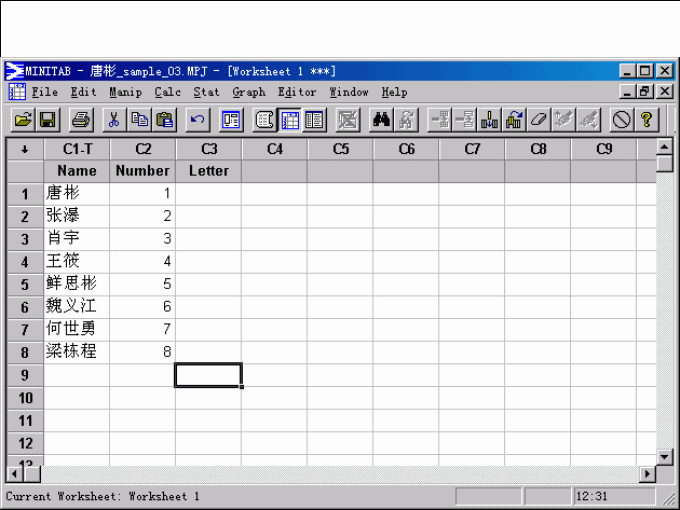Image resolution: width=680 pixels, height=510 pixels.
Task: Open the Graph menu
Action: tap(248, 92)
